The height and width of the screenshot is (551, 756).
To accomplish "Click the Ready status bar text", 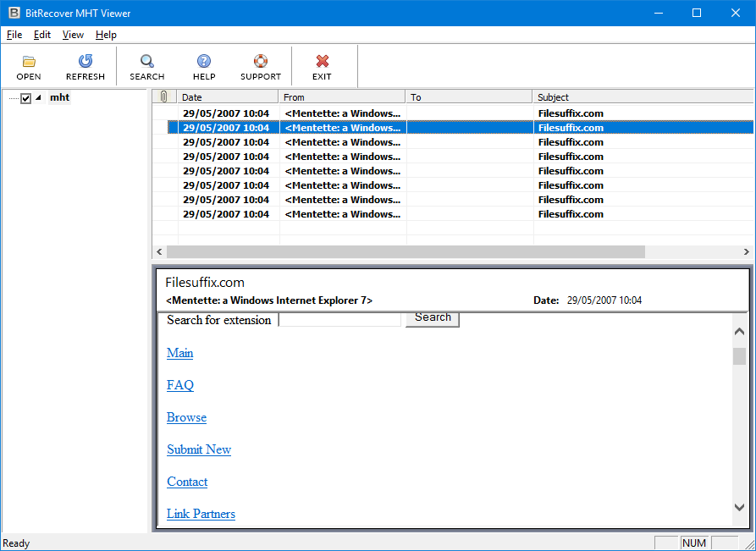I will click(16, 543).
